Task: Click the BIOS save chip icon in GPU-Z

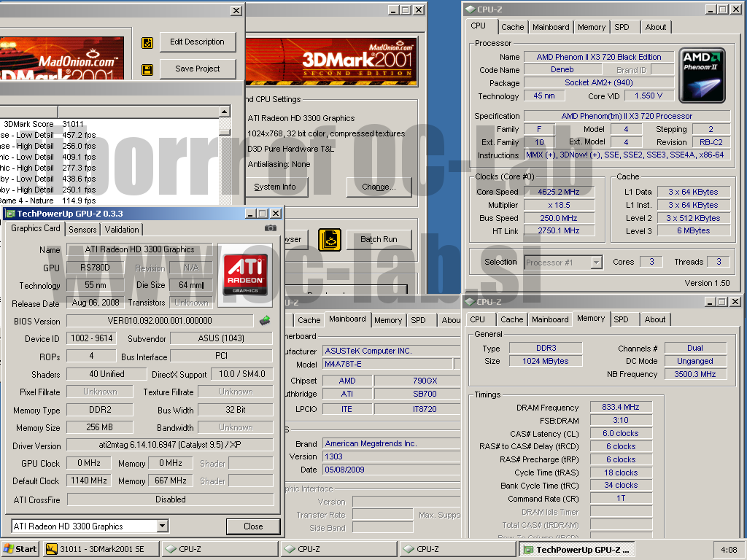Action: pos(265,321)
